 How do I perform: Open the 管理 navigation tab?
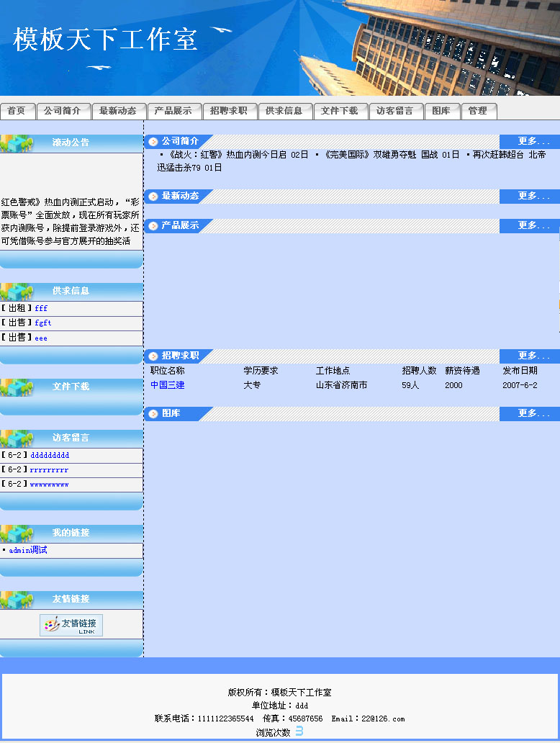click(478, 111)
